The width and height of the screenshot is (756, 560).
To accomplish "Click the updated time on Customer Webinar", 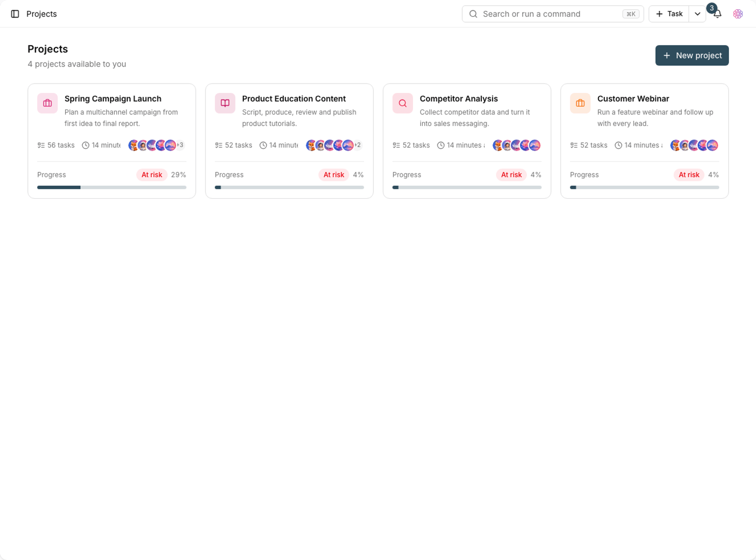I will (639, 145).
